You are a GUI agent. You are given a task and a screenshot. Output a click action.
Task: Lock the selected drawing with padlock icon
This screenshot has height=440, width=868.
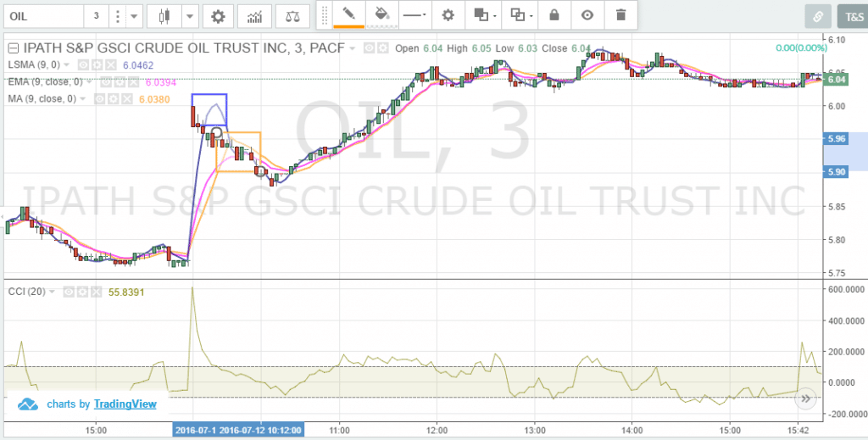tap(554, 15)
